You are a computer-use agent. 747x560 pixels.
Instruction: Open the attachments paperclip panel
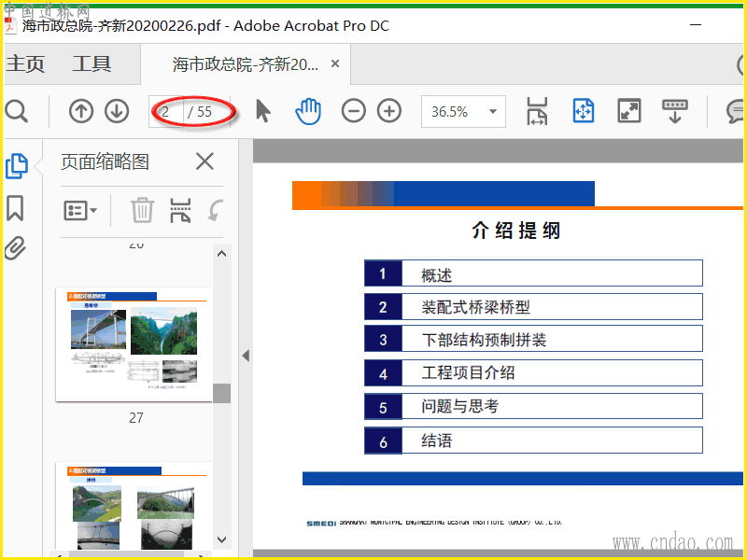point(15,248)
